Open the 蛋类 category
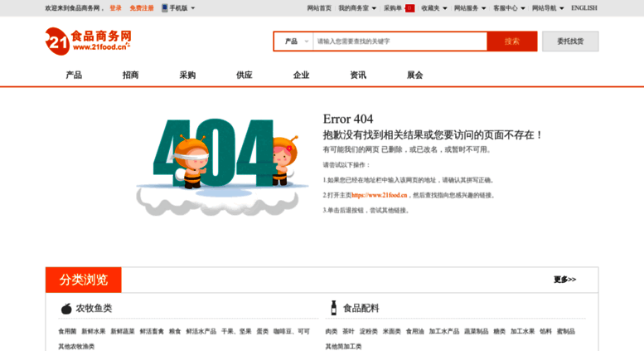Viewport: 644px width, 351px height. click(x=263, y=331)
